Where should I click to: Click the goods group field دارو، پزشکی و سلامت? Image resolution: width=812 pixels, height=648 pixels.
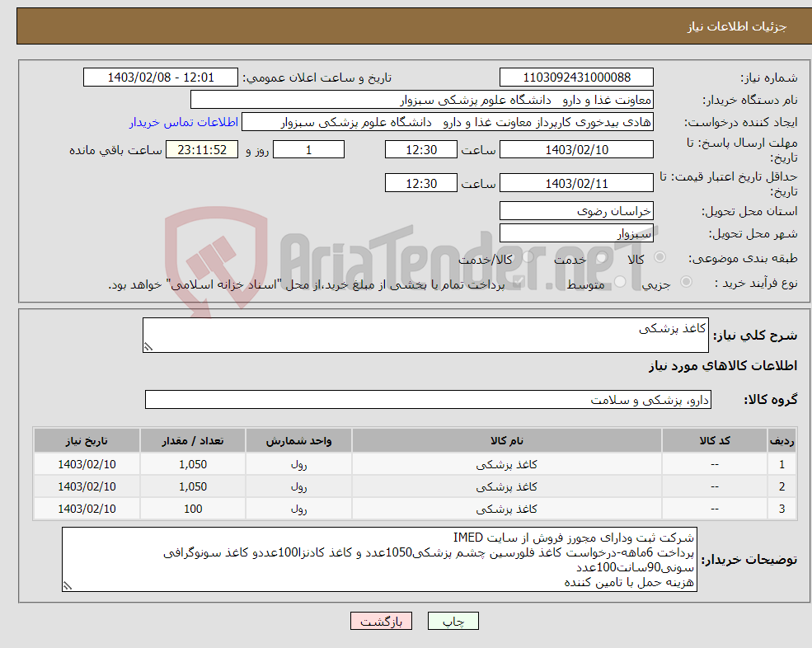[429, 399]
